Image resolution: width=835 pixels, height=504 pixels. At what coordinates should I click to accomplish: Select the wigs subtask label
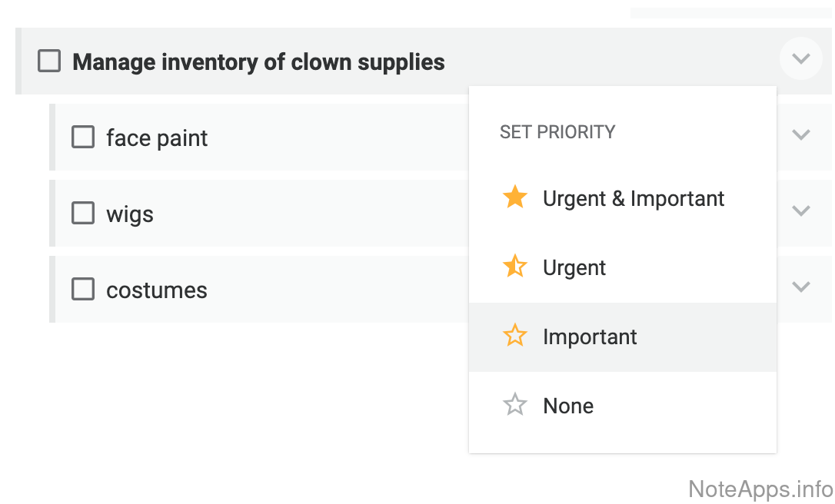coord(130,214)
